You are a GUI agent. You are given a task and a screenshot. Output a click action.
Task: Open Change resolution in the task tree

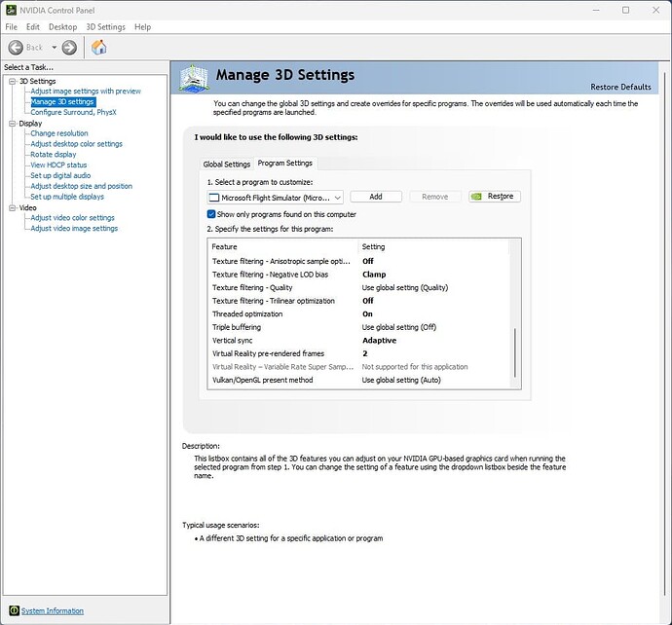pos(58,133)
